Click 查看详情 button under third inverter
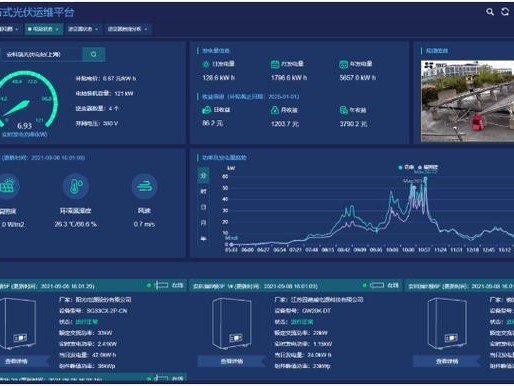This screenshot has width=514, height=386. coord(447,361)
